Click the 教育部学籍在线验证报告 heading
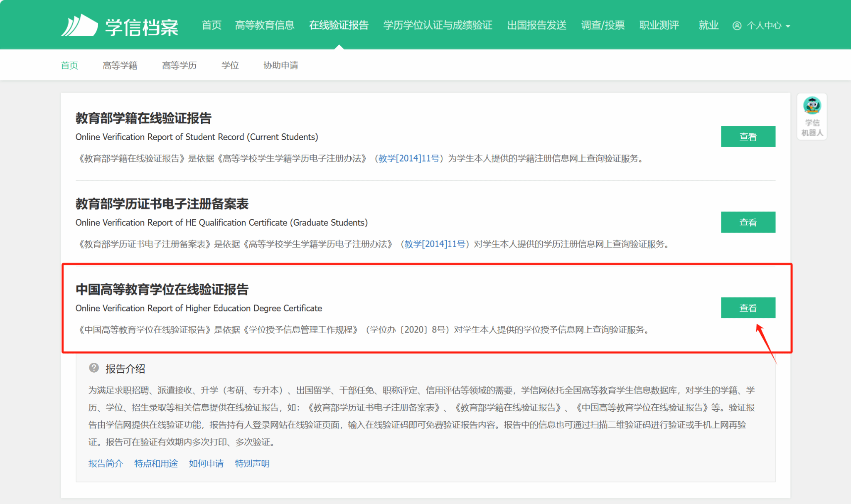 point(143,118)
